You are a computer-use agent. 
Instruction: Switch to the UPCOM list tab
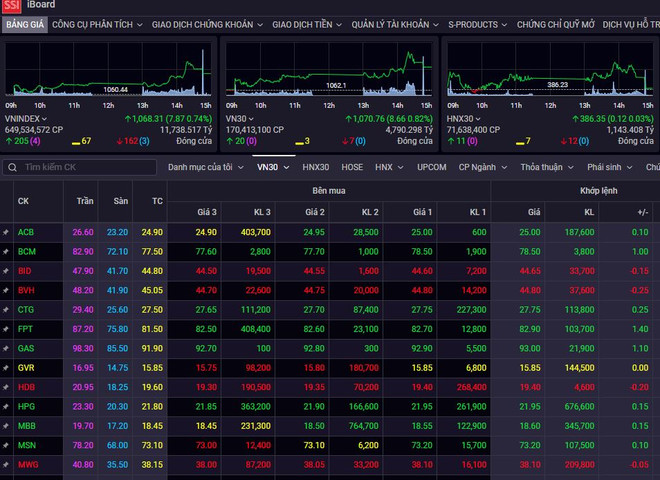pyautogui.click(x=431, y=167)
